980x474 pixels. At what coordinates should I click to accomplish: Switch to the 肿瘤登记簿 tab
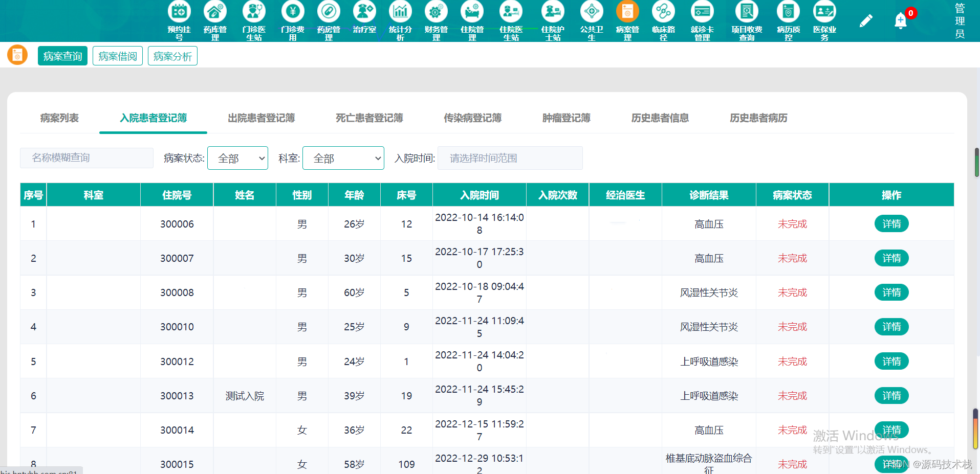567,118
